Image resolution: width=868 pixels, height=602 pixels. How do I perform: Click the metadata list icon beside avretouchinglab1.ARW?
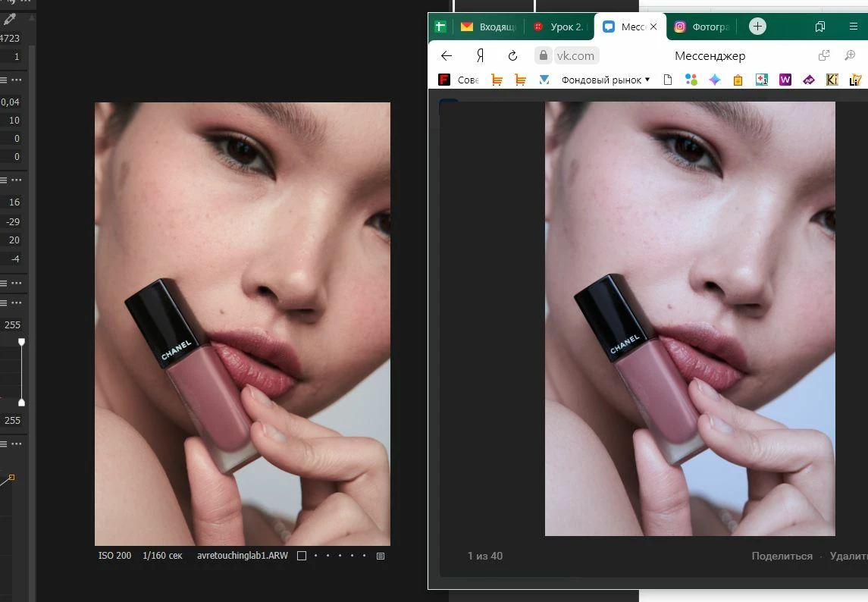381,556
